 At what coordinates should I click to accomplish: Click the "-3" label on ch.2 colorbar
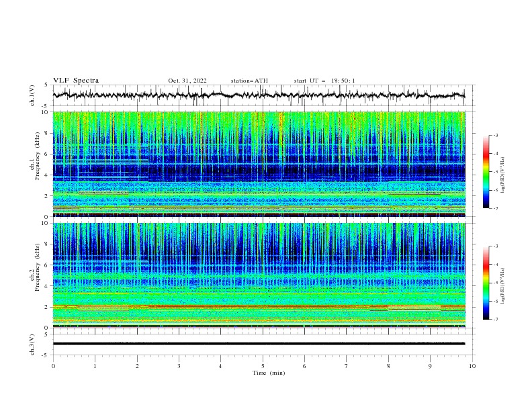[496, 246]
